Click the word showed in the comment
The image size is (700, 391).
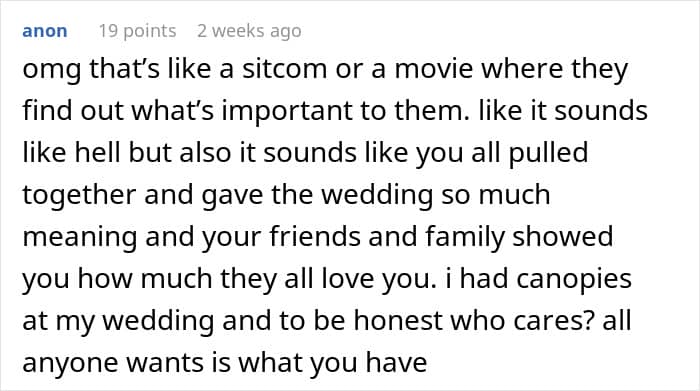coord(562,236)
